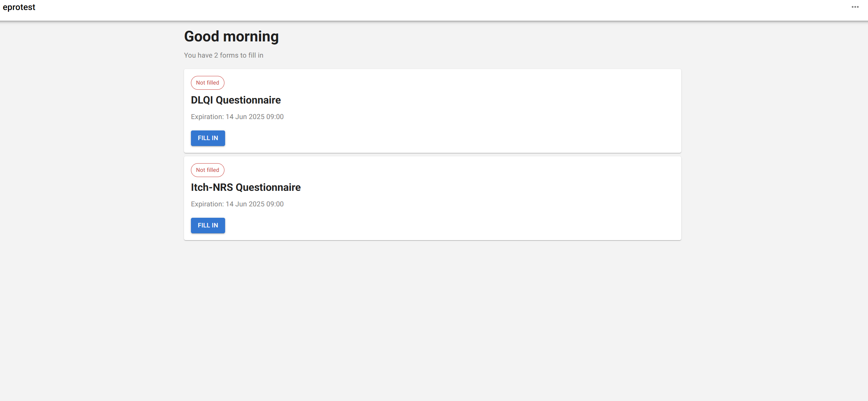Click the 'You have 2 forms' subtitle
The image size is (868, 401).
click(x=223, y=55)
